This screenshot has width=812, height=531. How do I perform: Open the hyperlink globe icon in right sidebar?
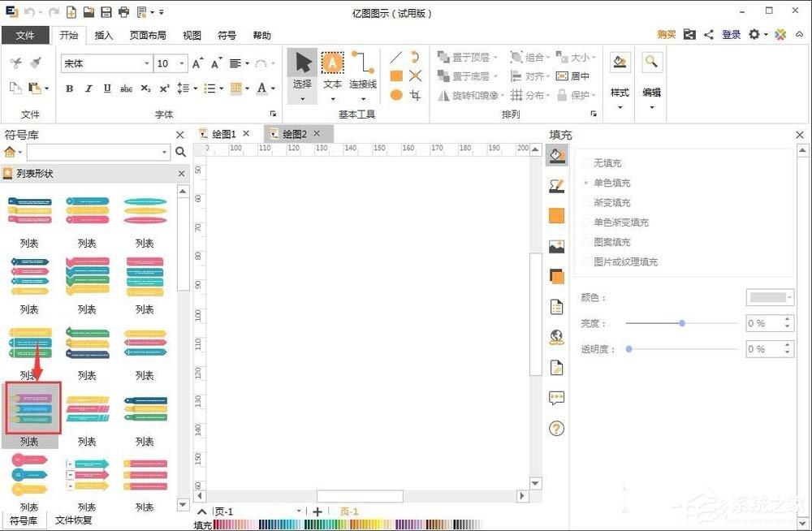point(556,336)
